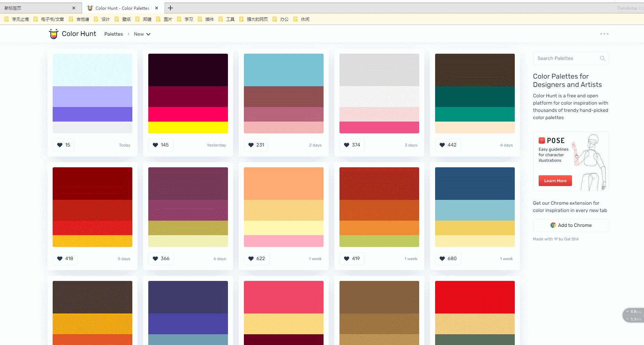Click the Color Hunt site title
Screen dimensions: 644x345
(79, 34)
